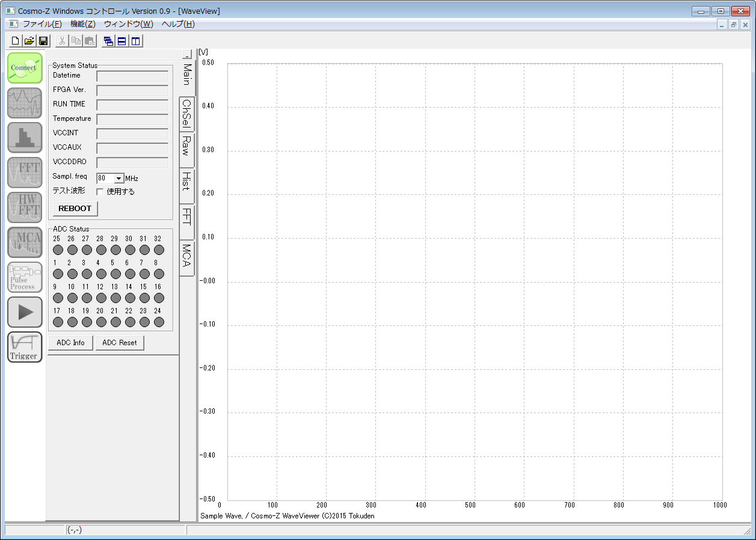Click ADC channel 1 status indicator
Viewport: 756px width, 540px height.
(58, 274)
